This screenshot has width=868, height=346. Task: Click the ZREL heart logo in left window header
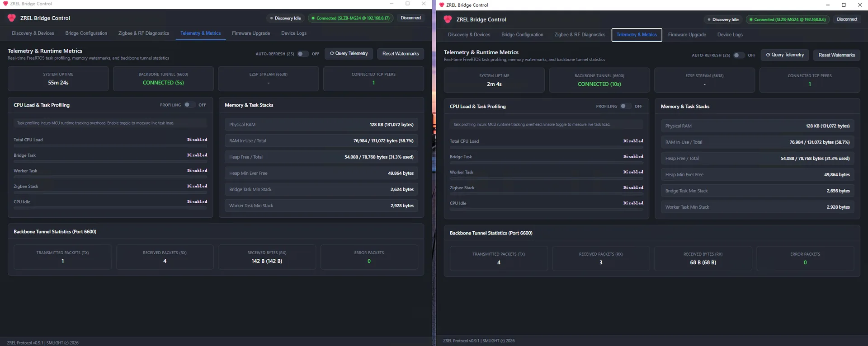click(x=12, y=18)
